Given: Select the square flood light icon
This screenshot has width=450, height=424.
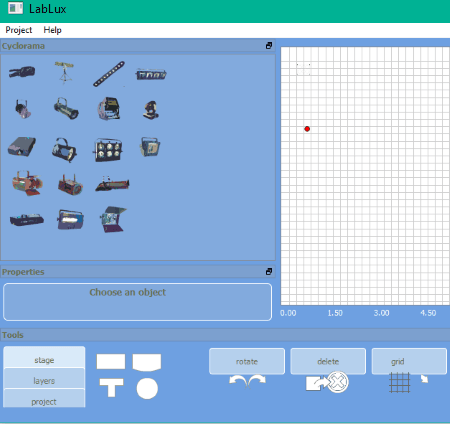Looking at the screenshot, I should pyautogui.click(x=150, y=147).
